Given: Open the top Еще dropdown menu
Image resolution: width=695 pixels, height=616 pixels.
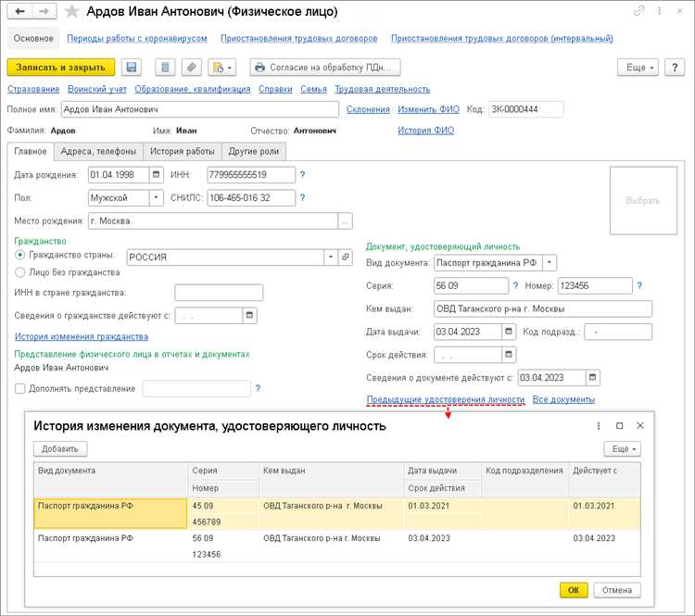Looking at the screenshot, I should pos(638,68).
